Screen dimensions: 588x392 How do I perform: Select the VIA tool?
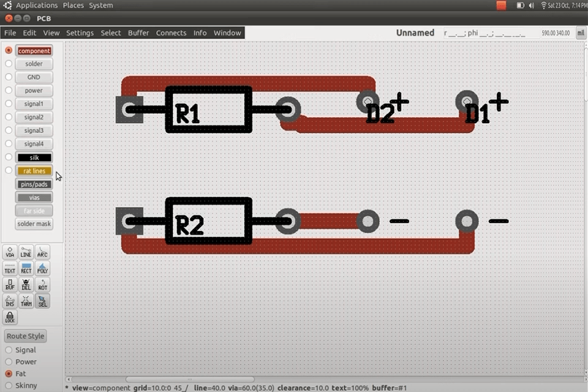pos(10,252)
